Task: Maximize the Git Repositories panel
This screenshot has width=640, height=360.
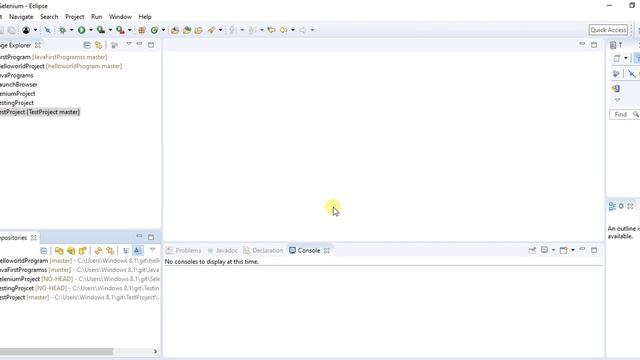Action: click(151, 237)
